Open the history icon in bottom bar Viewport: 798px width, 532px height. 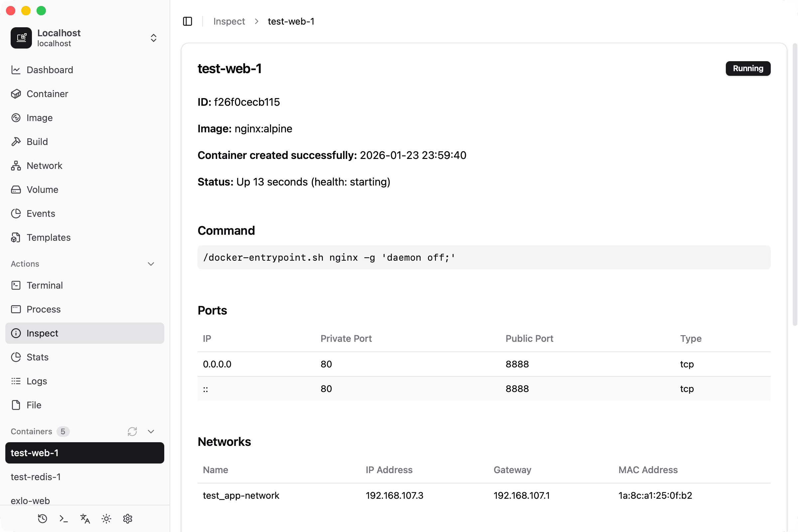click(x=43, y=518)
